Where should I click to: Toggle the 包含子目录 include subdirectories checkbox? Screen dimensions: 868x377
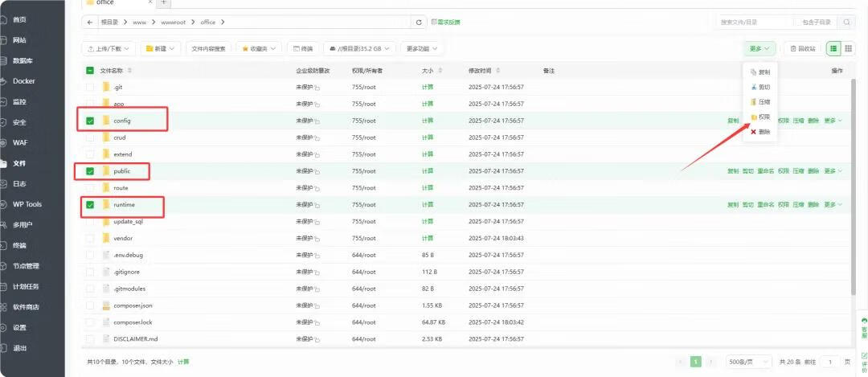798,23
